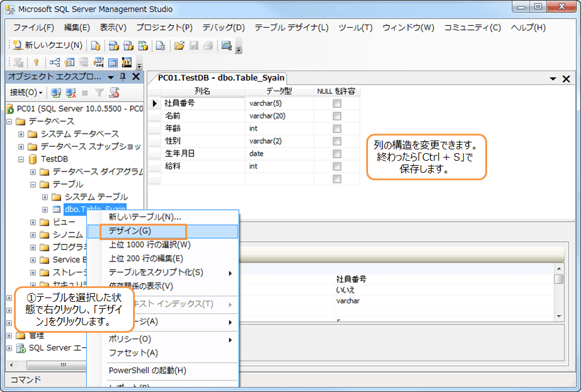Open the XML Indexes icon
Image resolution: width=581 pixels, height=392 pixels.
[98, 62]
